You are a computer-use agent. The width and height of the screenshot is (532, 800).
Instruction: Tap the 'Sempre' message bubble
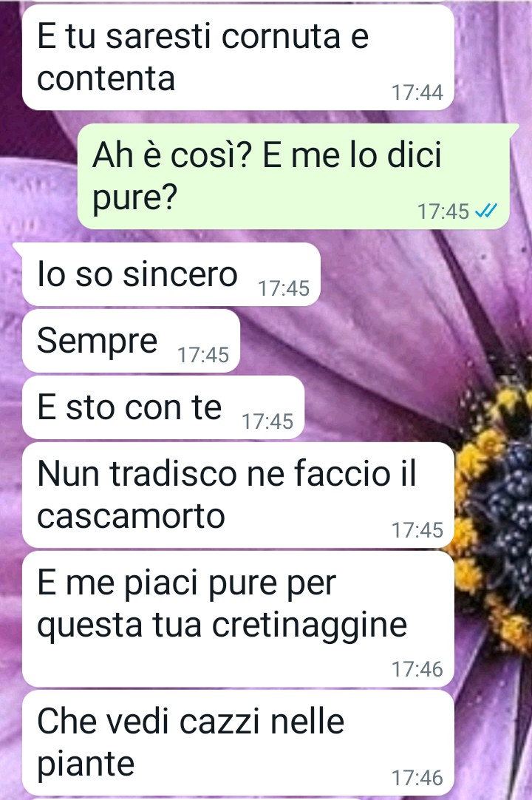point(131,341)
